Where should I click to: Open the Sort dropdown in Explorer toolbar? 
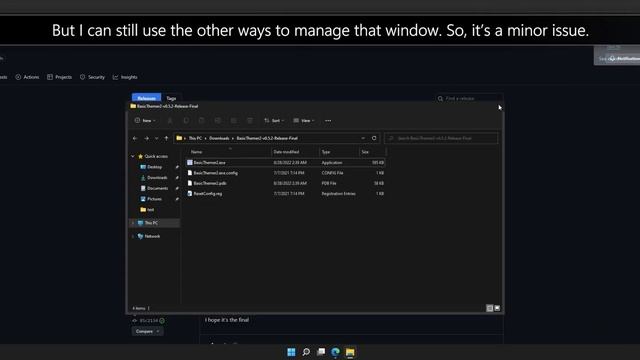274,120
